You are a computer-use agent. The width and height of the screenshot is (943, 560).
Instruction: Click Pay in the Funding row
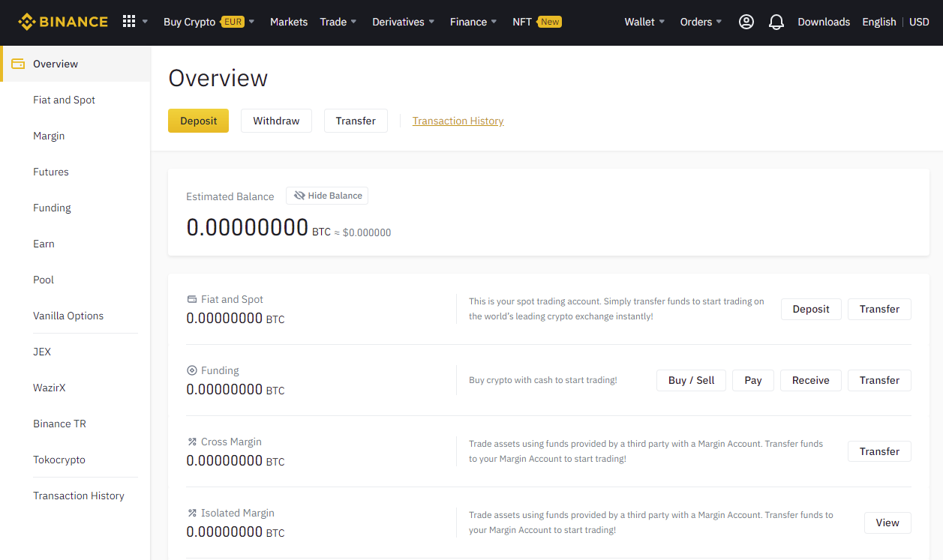pos(753,380)
